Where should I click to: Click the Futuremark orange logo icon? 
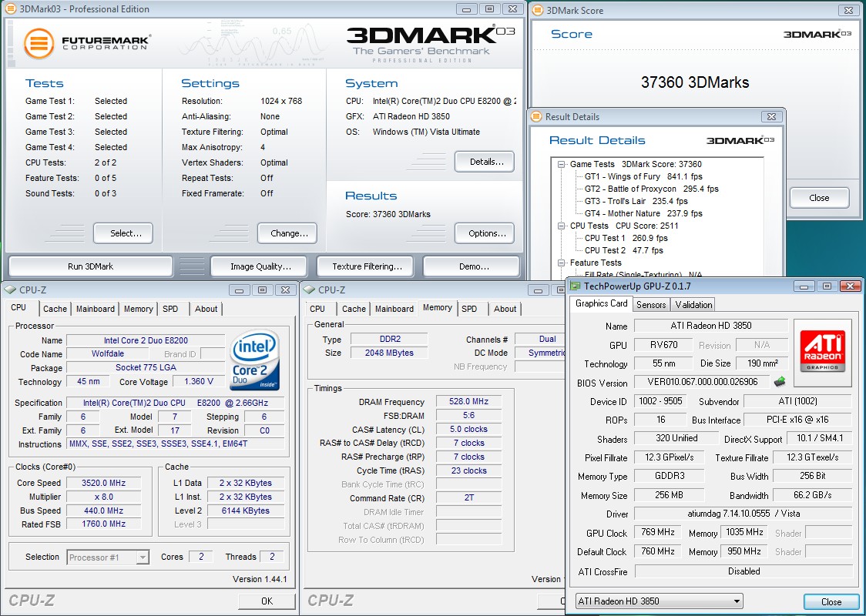(x=39, y=43)
